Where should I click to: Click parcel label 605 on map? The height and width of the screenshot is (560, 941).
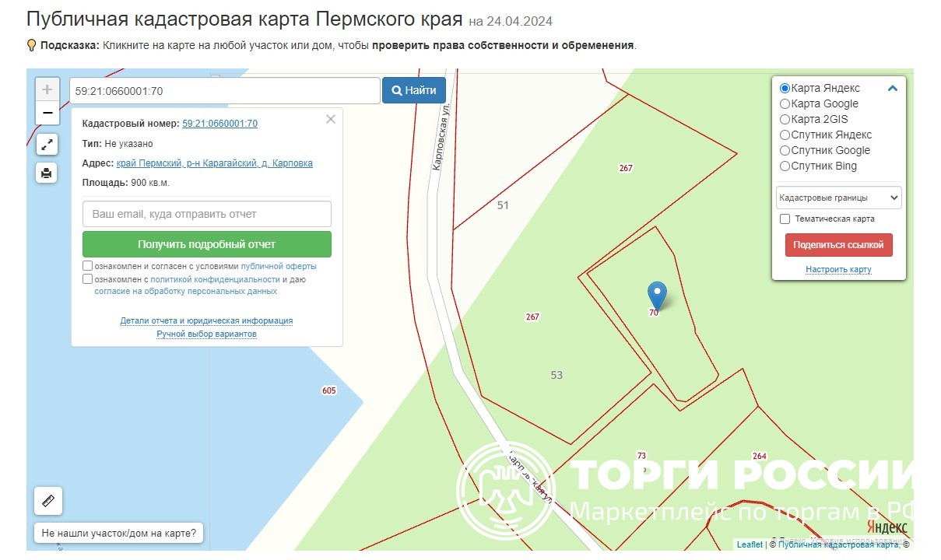(x=328, y=390)
